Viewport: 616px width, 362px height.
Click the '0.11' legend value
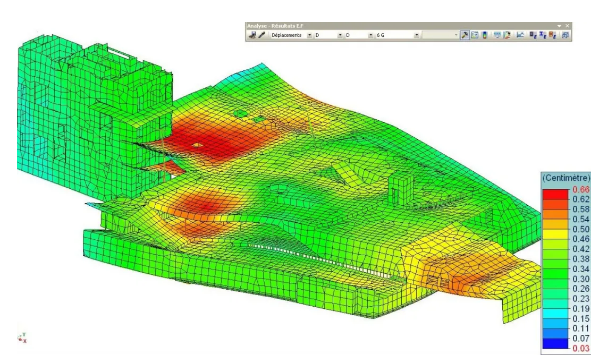pos(581,328)
